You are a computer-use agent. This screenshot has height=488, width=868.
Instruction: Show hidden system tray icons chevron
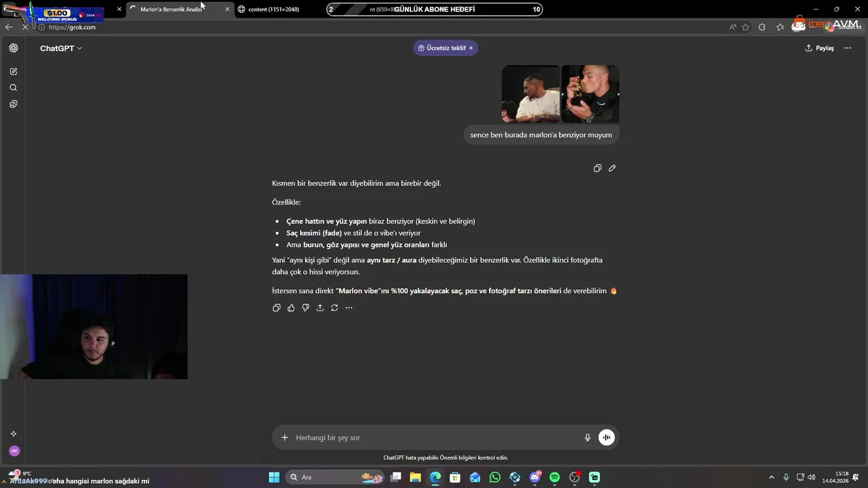point(771,477)
